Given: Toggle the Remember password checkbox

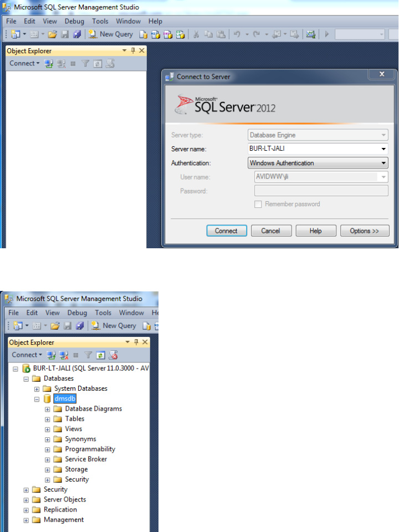Looking at the screenshot, I should 258,204.
